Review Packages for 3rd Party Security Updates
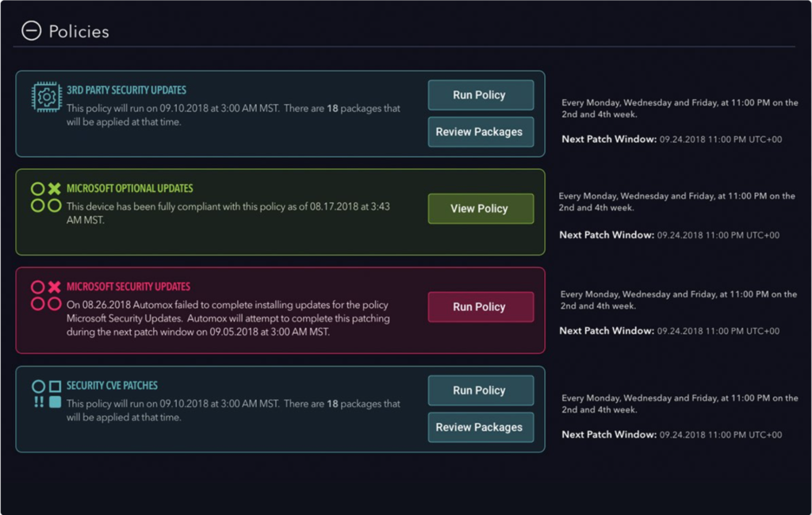The width and height of the screenshot is (812, 515). point(480,132)
